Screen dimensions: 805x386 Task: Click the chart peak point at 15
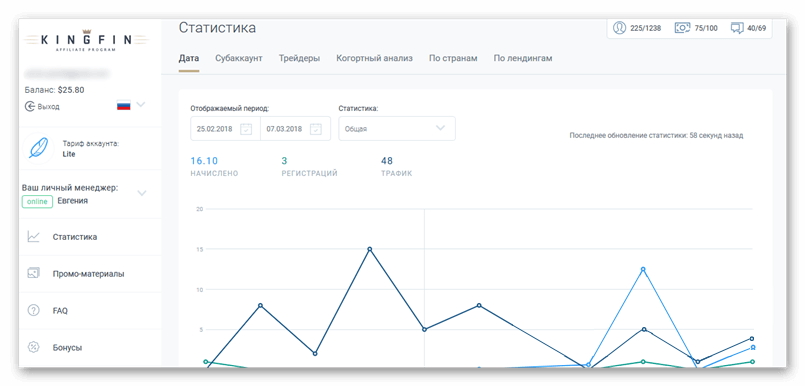(x=370, y=249)
